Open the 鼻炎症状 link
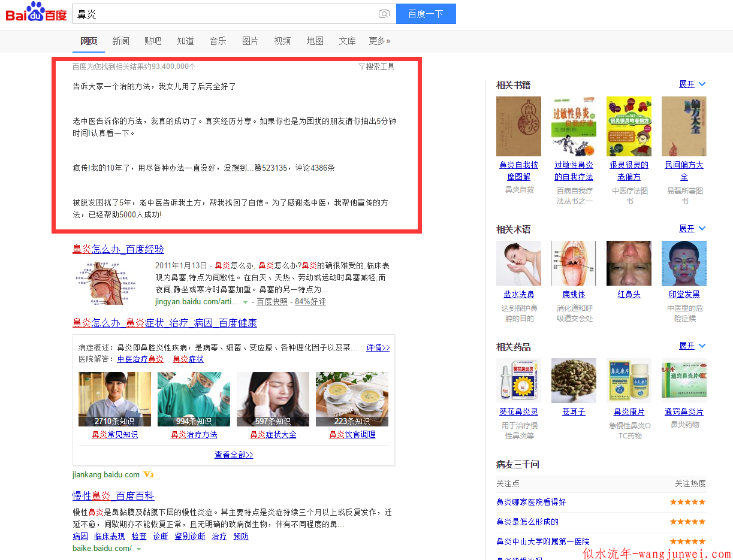 [x=188, y=359]
